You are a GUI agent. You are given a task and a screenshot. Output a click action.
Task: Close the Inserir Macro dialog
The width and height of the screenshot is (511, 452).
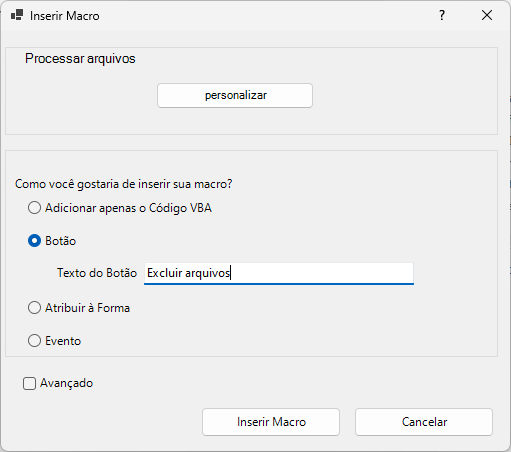[x=487, y=15]
